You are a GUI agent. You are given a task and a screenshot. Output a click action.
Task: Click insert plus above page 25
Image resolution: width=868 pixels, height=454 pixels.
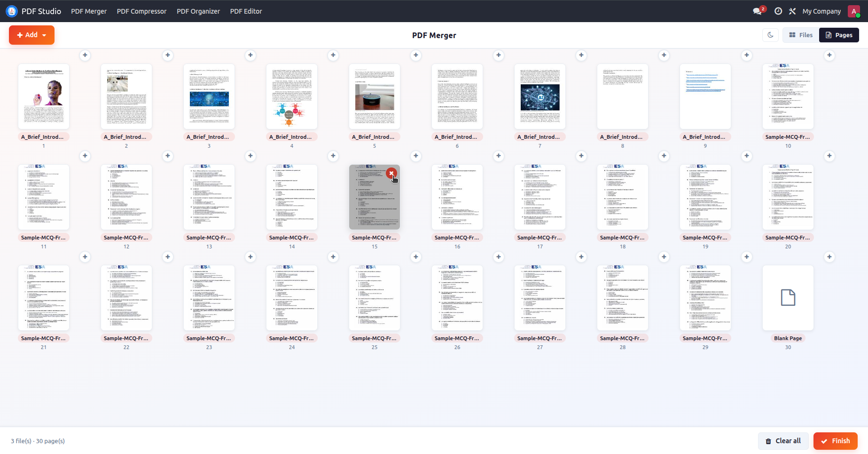[416, 257]
